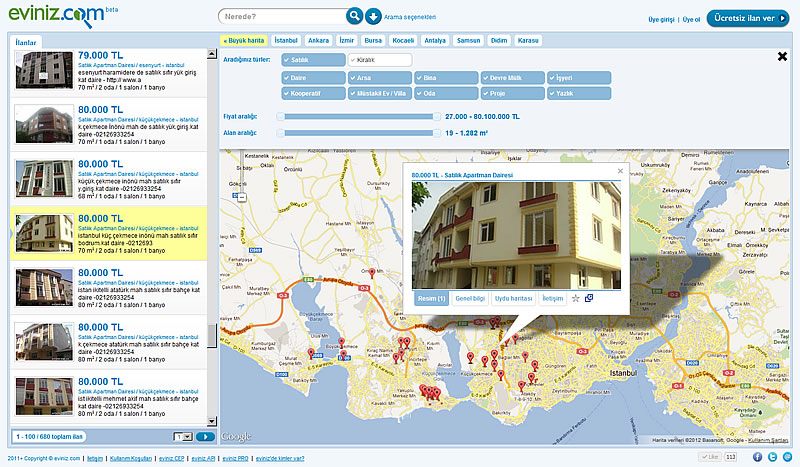Close the filter panel with the black X

tap(781, 56)
